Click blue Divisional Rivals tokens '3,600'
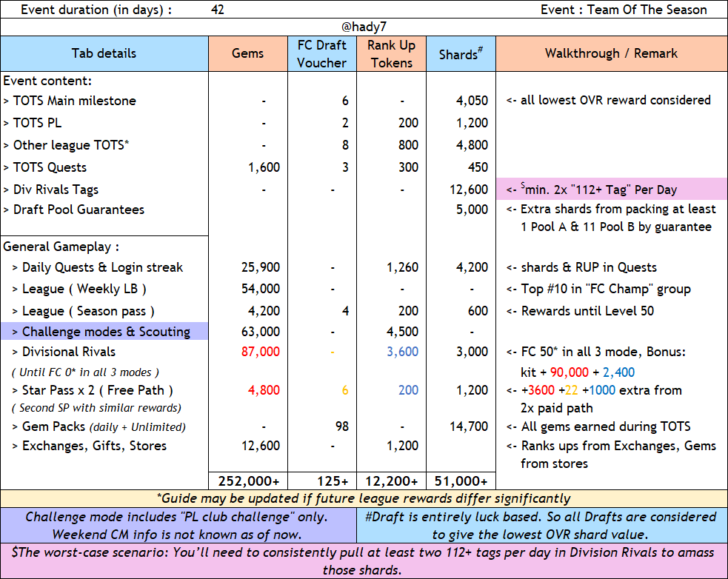728x579 pixels. click(x=403, y=352)
